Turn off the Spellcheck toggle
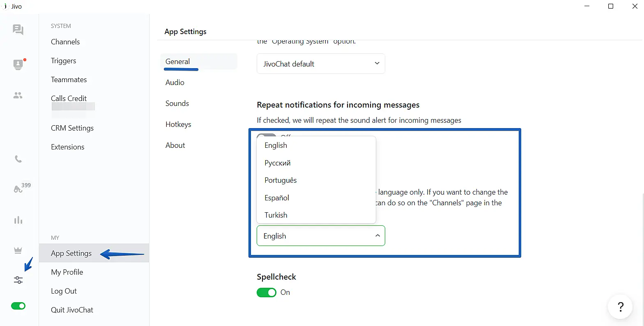Image resolution: width=644 pixels, height=326 pixels. click(x=267, y=292)
